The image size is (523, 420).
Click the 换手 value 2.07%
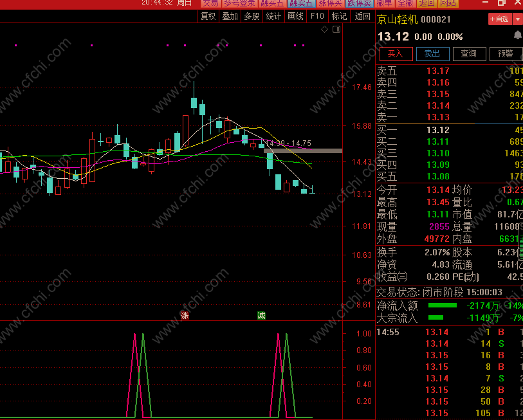(437, 253)
